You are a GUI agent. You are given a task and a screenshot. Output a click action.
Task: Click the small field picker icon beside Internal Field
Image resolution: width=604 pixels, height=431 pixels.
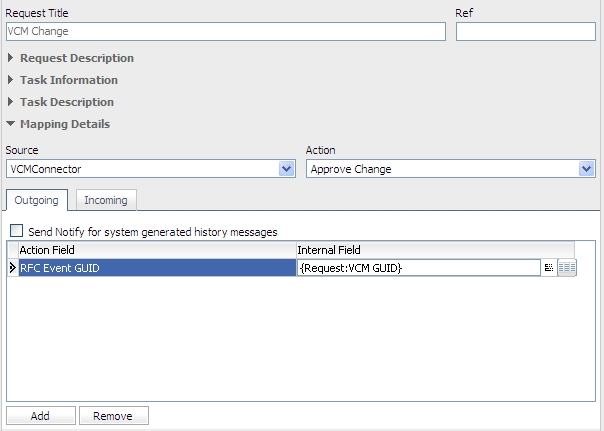(549, 268)
